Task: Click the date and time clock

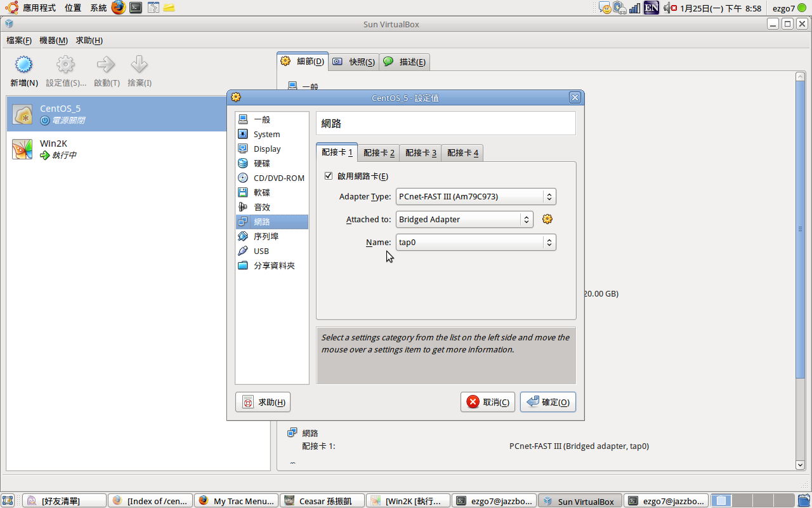Action: tap(721, 8)
